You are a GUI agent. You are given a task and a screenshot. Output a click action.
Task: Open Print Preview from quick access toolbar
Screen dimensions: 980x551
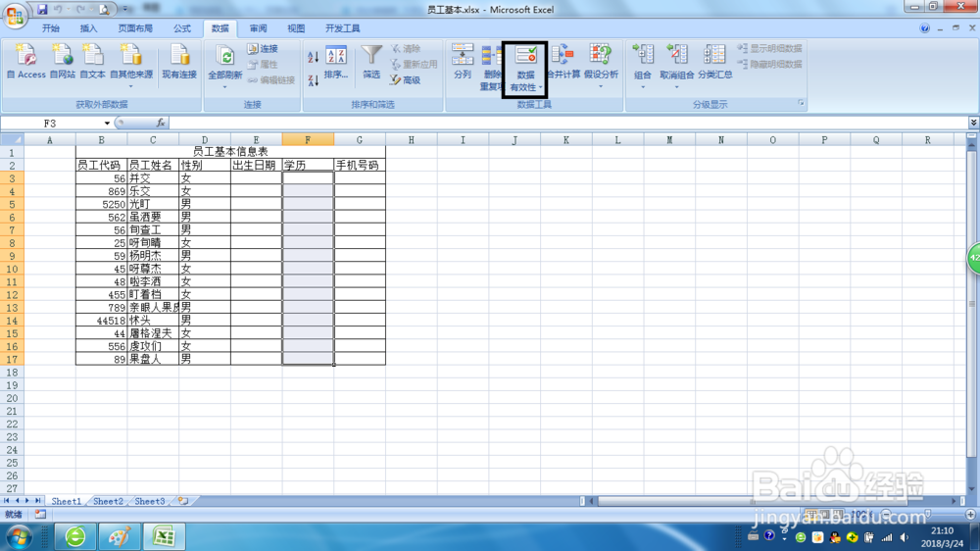click(104, 10)
